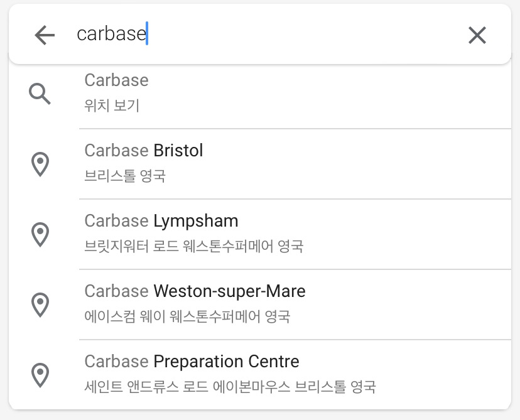Click the 브리스톨 영국 address line
This screenshot has width=520, height=420.
pyautogui.click(x=125, y=176)
